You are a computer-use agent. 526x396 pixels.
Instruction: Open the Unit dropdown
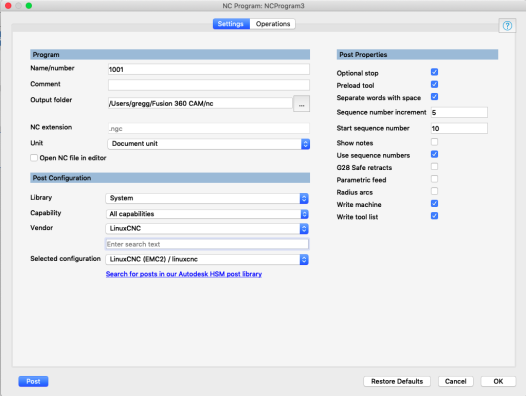(x=208, y=144)
